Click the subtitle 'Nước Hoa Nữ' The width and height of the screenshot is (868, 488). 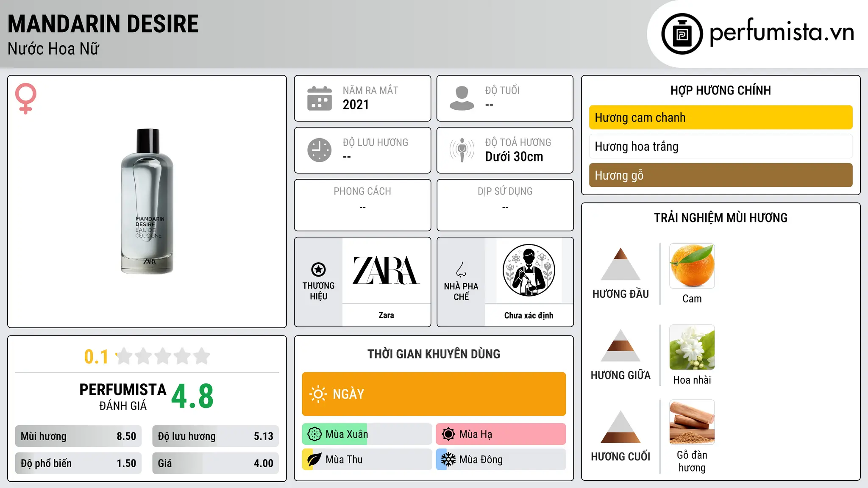pyautogui.click(x=53, y=49)
